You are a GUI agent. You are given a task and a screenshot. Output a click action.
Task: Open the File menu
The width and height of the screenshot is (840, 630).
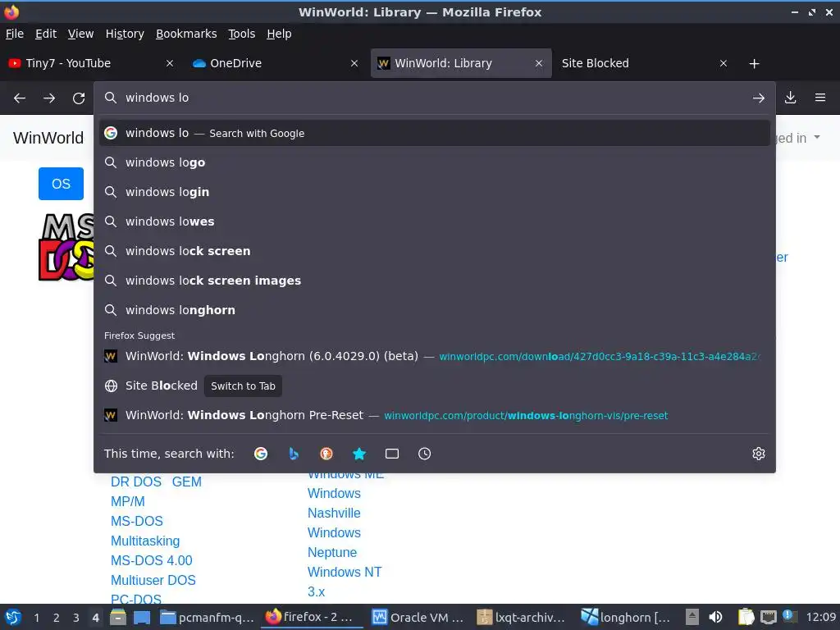coord(15,34)
